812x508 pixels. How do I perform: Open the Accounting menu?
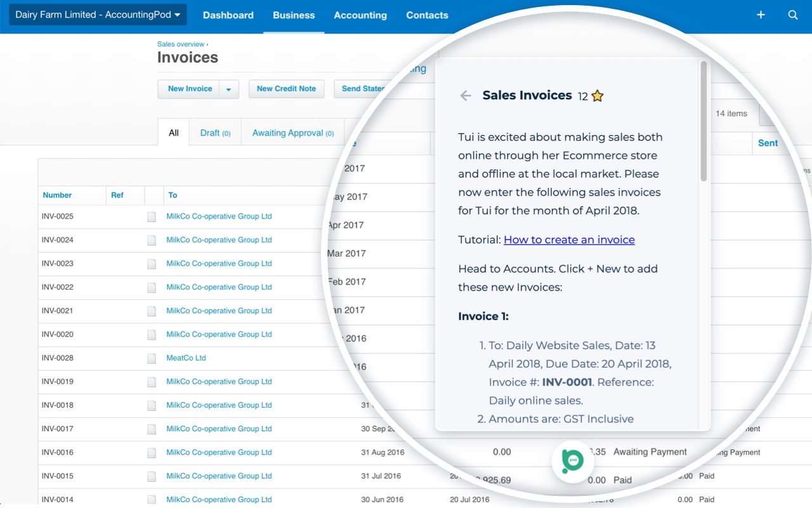[x=360, y=15]
